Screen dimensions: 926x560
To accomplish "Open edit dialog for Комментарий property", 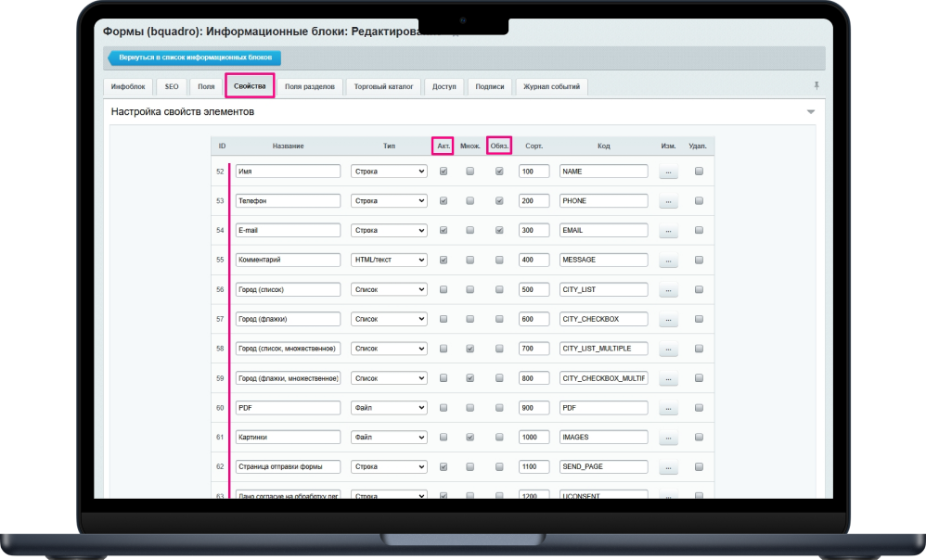I will [668, 261].
